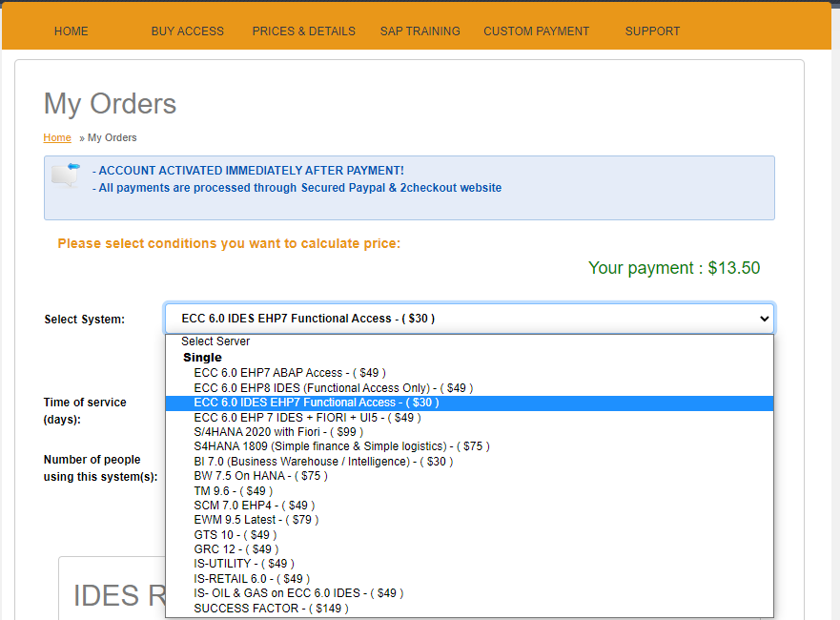Select the TM 9.6 option

469,491
